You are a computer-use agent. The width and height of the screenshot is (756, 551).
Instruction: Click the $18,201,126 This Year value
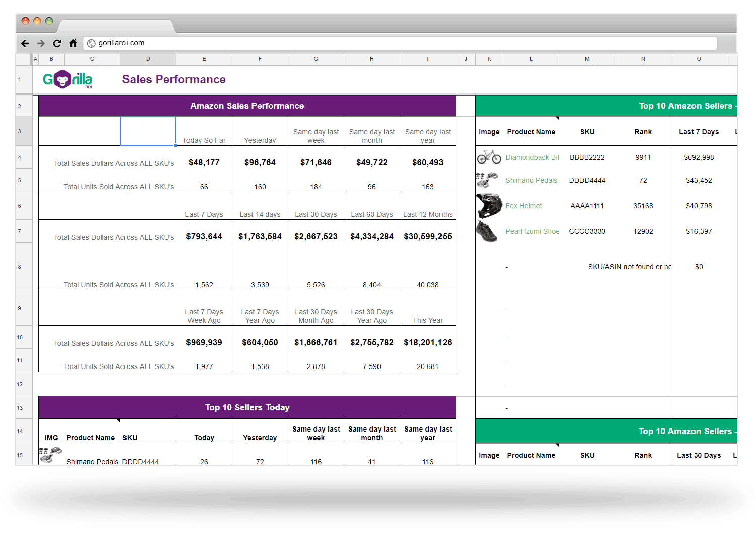(428, 342)
